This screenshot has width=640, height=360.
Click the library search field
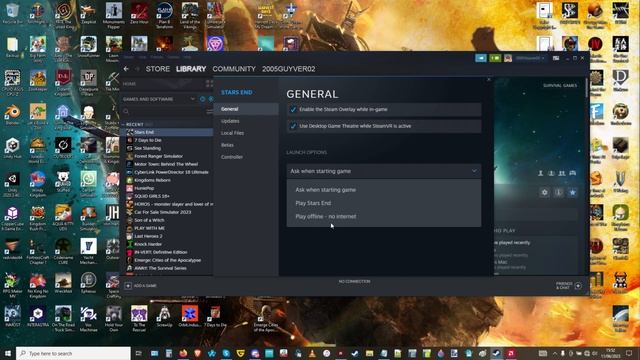click(x=163, y=111)
